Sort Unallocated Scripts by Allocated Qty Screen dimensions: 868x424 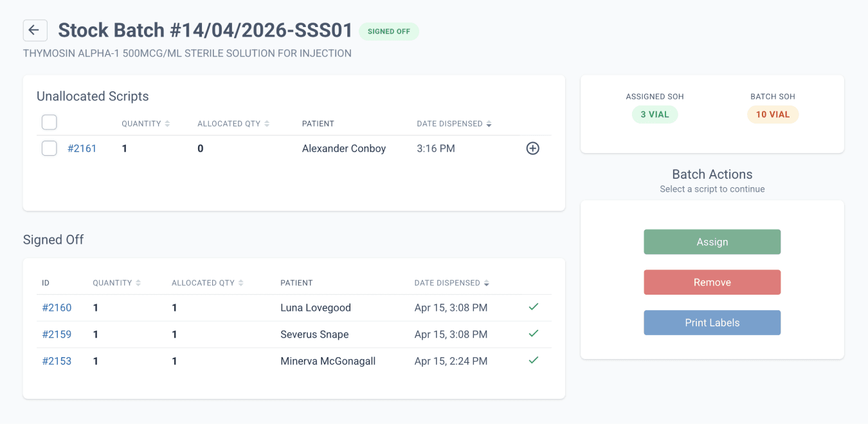(233, 124)
